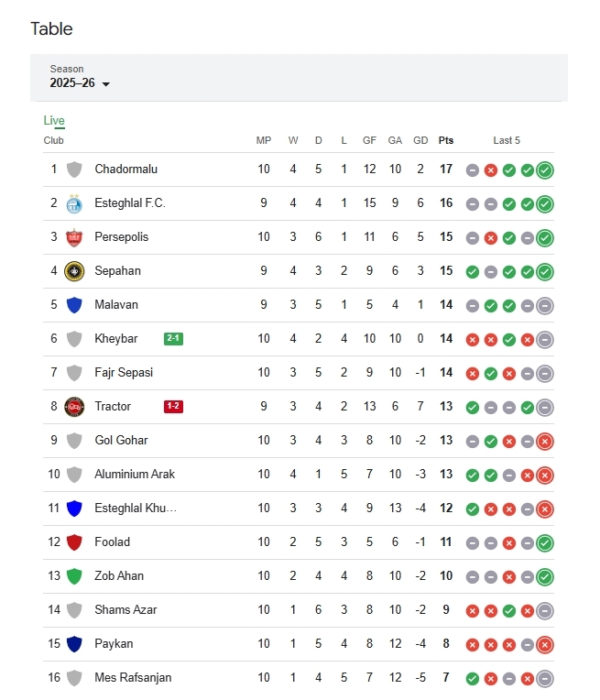600x700 pixels.
Task: Click Malavan's latest draw result icon
Action: (x=545, y=305)
